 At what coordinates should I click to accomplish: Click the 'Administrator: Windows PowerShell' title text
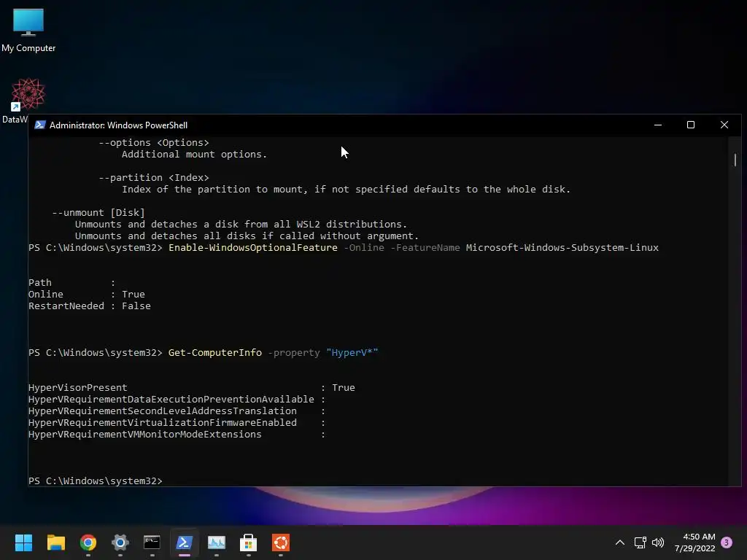tap(119, 125)
